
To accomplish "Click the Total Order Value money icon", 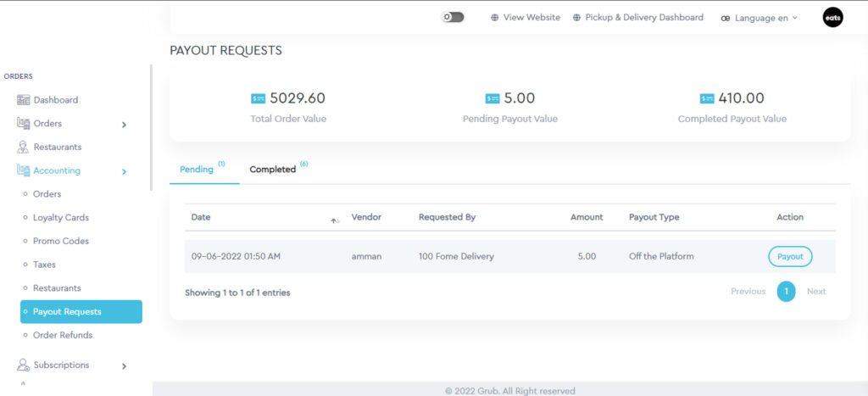I will 259,98.
